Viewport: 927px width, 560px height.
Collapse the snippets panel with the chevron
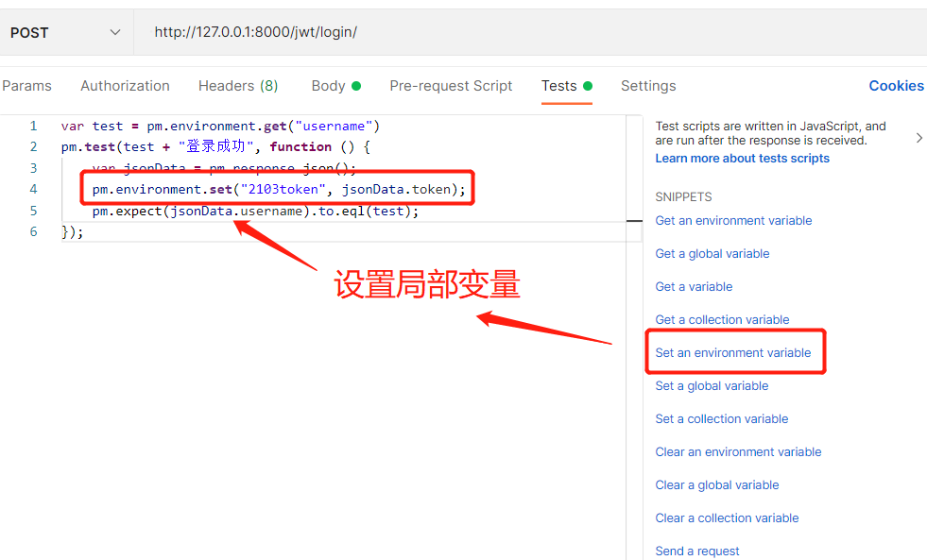[x=918, y=138]
